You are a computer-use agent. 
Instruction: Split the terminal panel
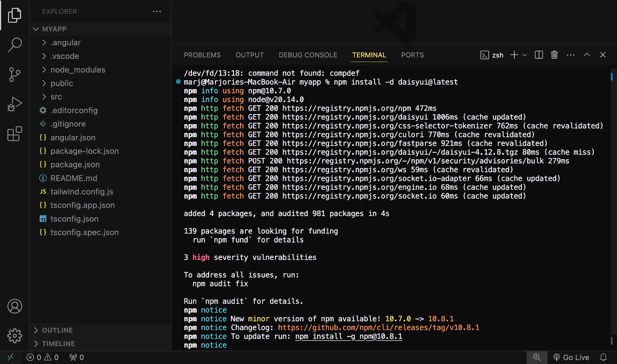(539, 55)
